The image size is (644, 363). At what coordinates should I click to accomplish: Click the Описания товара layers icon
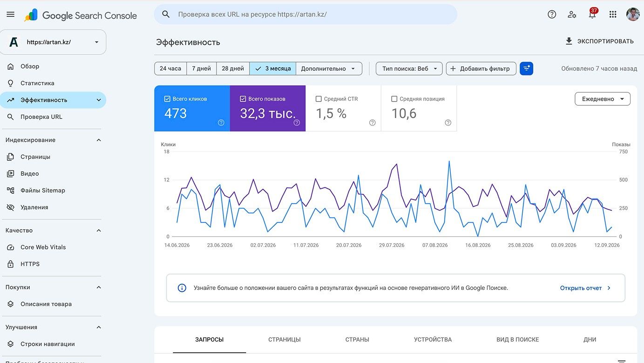coord(11,304)
